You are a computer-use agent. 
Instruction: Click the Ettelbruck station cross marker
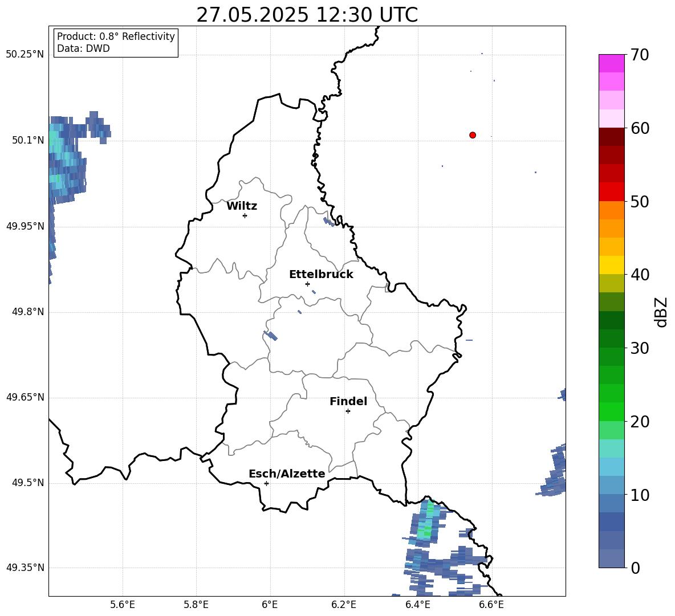click(x=307, y=284)
